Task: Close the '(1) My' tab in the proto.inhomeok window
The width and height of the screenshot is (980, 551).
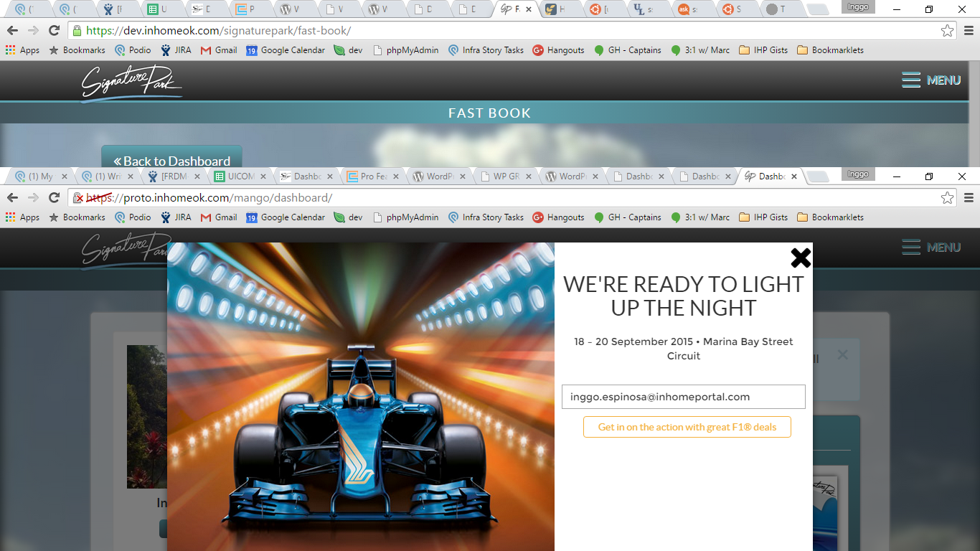Action: (65, 176)
